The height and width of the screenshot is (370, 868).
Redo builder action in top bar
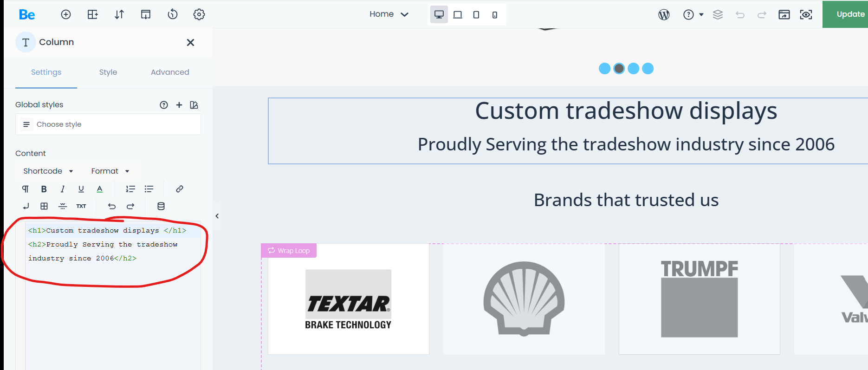762,15
